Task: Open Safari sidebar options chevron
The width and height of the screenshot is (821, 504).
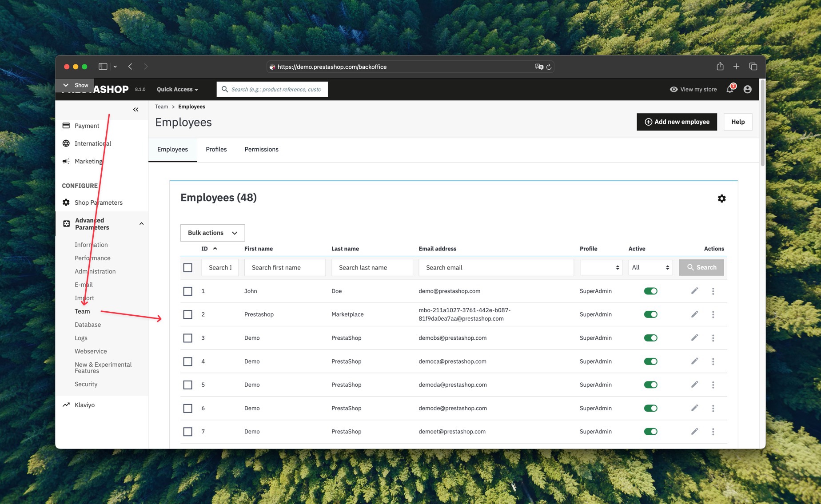Action: tap(115, 67)
